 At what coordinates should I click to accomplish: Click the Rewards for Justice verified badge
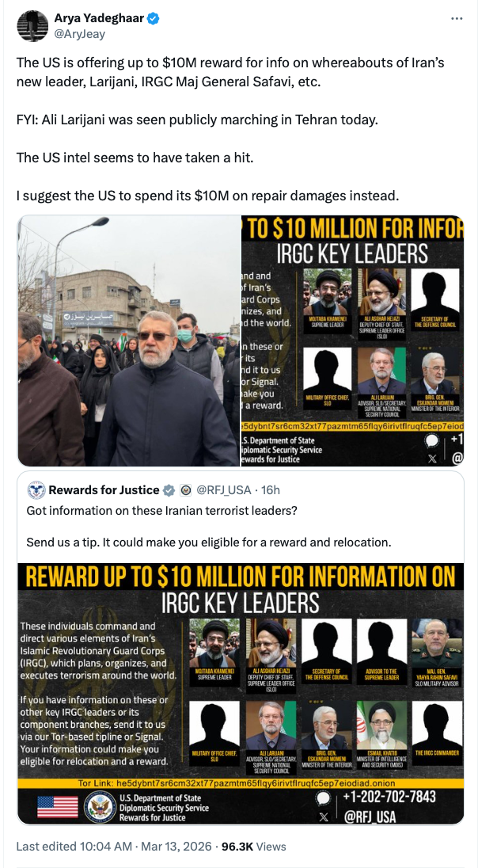tap(169, 490)
